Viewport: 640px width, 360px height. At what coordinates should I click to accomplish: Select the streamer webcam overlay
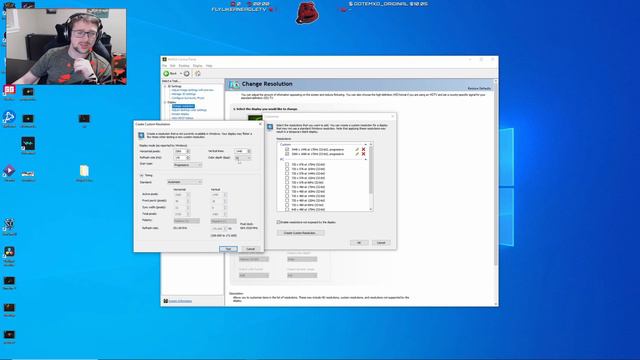[x=66, y=47]
